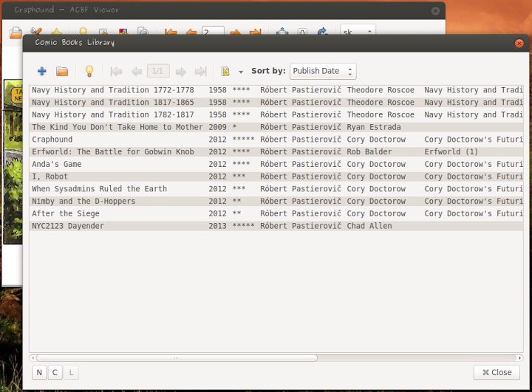Open the sk language dropdown in ACBF Viewer
532x392 pixels.
(x=358, y=30)
